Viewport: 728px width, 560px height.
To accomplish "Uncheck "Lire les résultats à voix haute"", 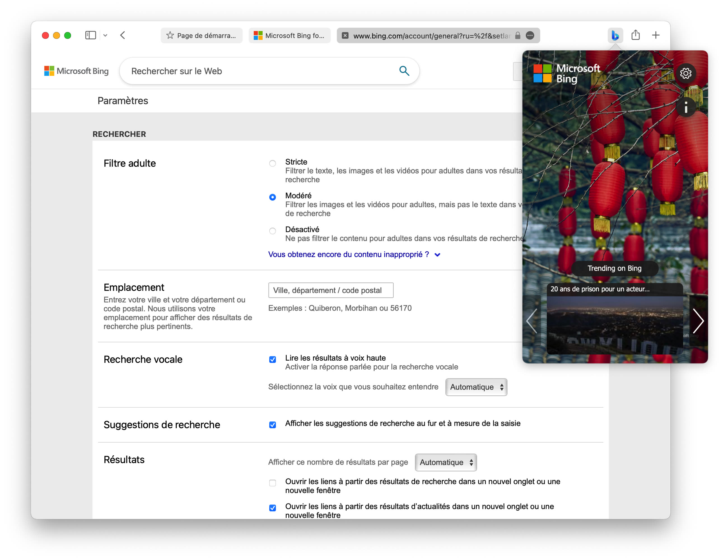I will (272, 359).
